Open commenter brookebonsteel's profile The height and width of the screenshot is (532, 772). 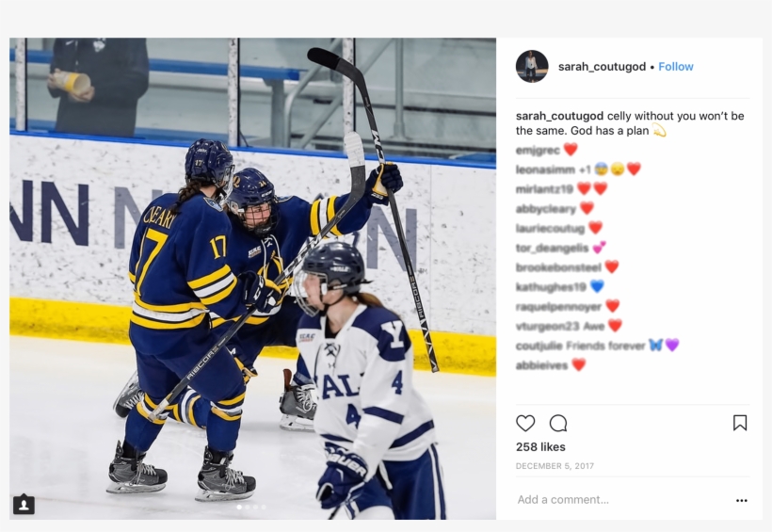pos(558,267)
